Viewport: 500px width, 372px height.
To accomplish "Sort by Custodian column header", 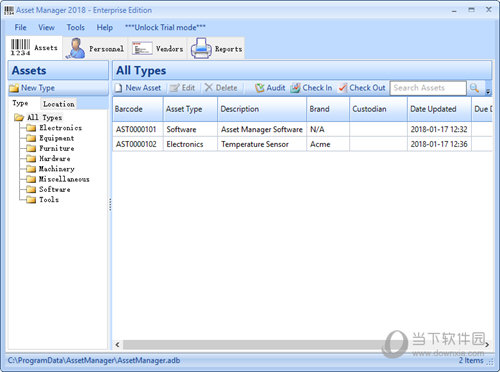I will coord(378,109).
